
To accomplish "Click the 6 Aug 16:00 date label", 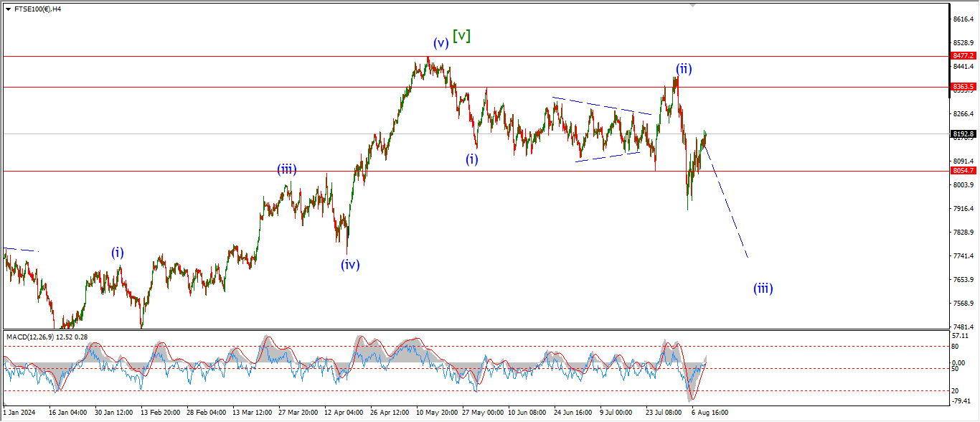I will pos(711,413).
